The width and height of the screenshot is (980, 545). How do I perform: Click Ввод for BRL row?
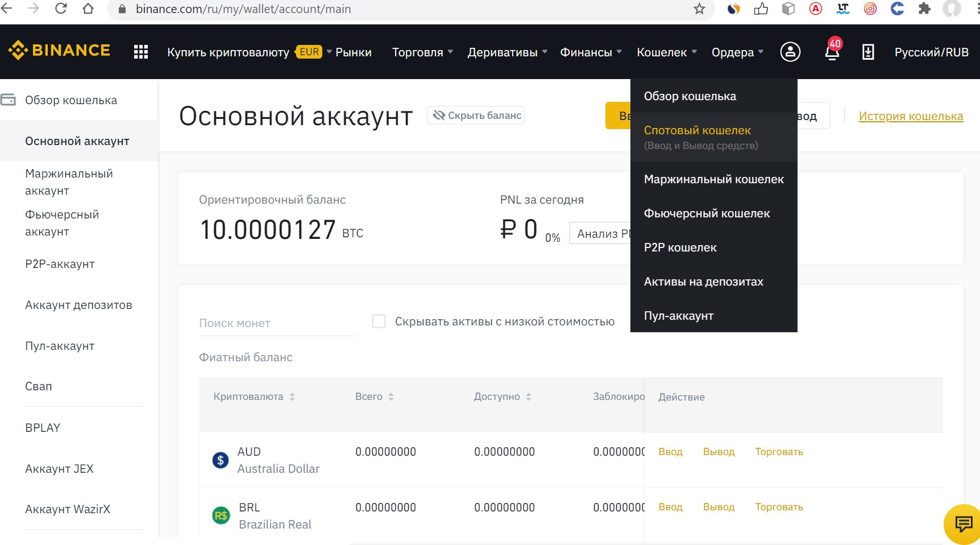click(670, 507)
